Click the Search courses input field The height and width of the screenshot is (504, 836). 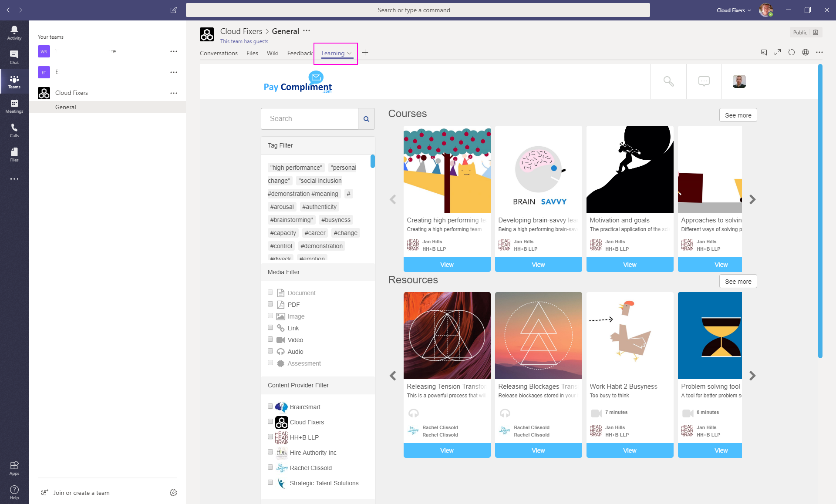pos(310,119)
